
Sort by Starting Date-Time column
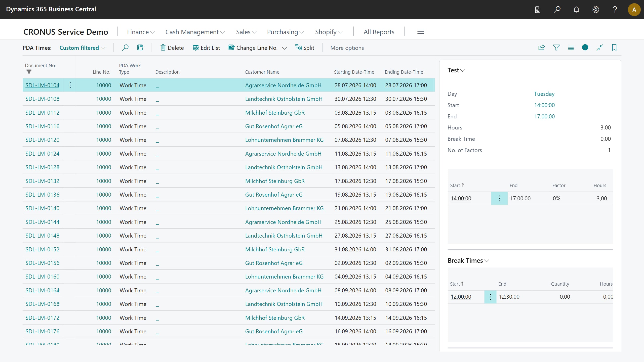tap(354, 72)
